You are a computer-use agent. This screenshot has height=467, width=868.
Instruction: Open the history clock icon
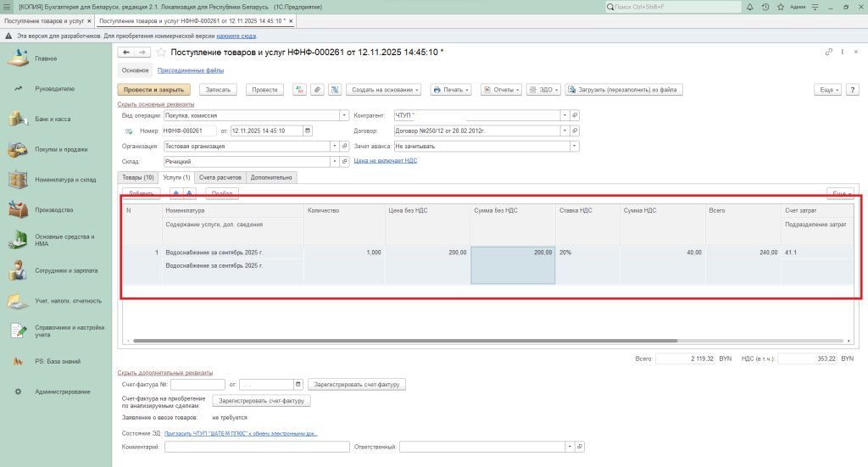(765, 7)
